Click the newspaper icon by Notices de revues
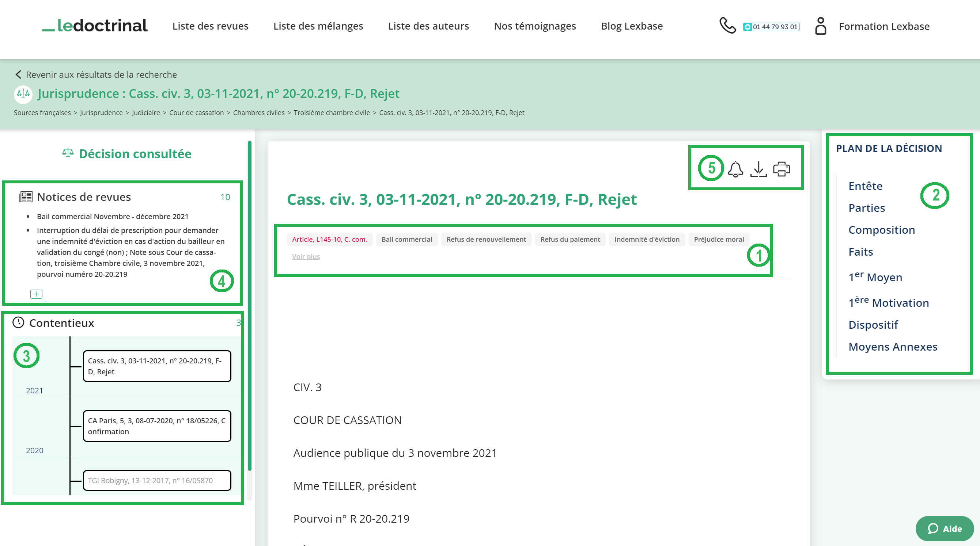 pyautogui.click(x=26, y=197)
